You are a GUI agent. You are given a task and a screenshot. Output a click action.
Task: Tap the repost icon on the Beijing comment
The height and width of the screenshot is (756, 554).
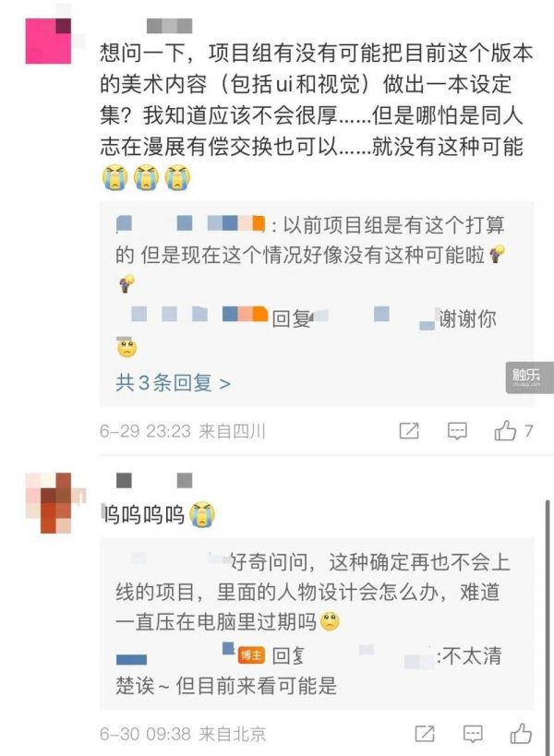tap(425, 733)
